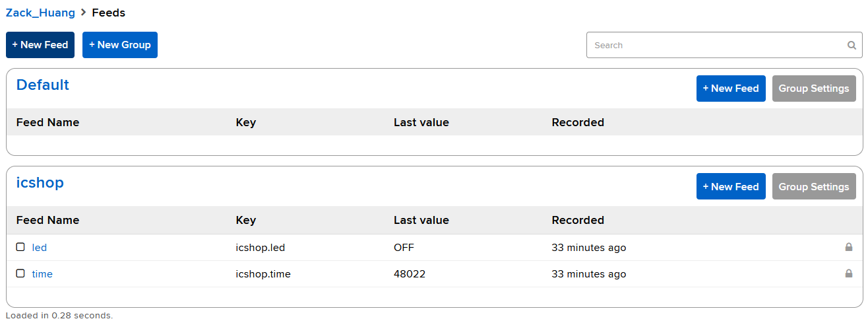Add a new feed to the icshop group
This screenshot has height=323, width=868.
pyautogui.click(x=731, y=186)
